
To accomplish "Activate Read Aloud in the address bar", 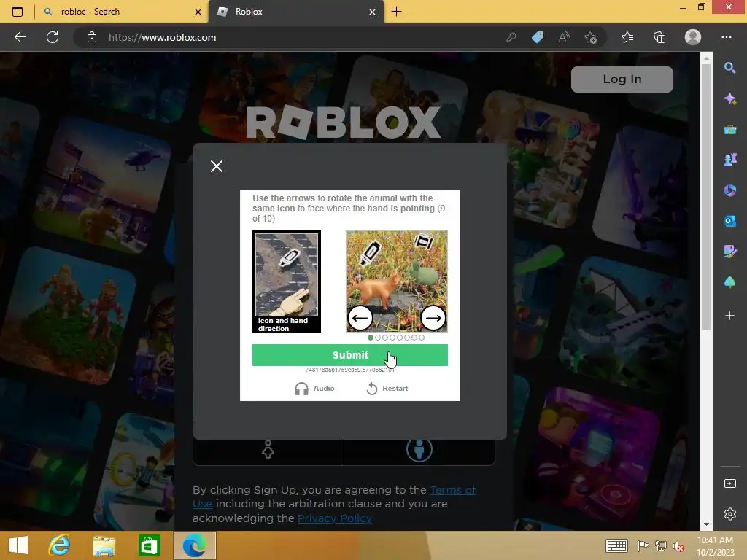I will click(x=564, y=37).
